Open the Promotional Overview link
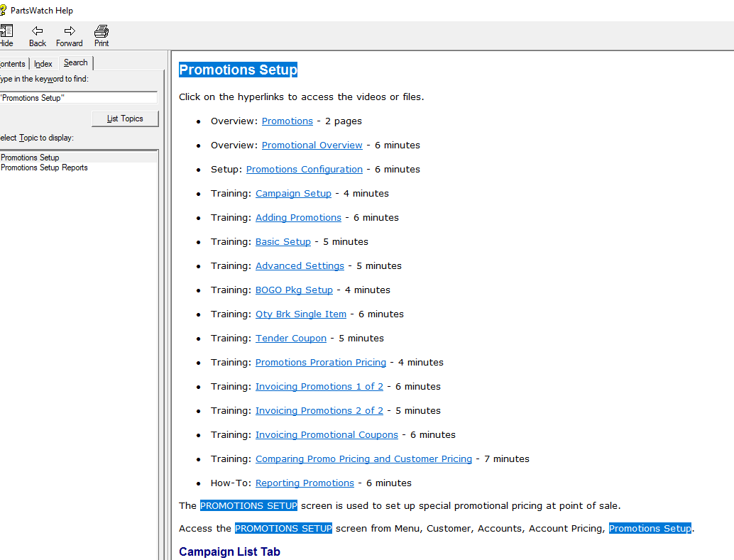The width and height of the screenshot is (734, 560). 312,145
